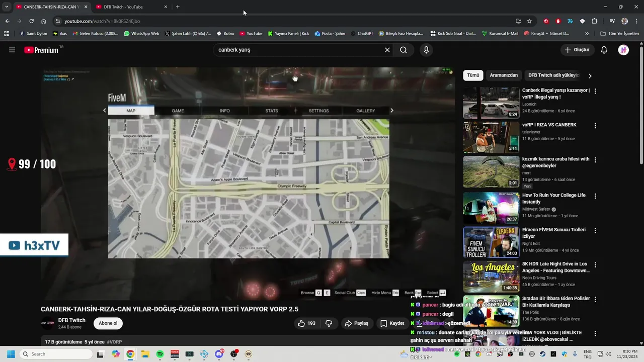The width and height of the screenshot is (644, 362).
Task: Open Botrix bookmark
Action: 225,34
